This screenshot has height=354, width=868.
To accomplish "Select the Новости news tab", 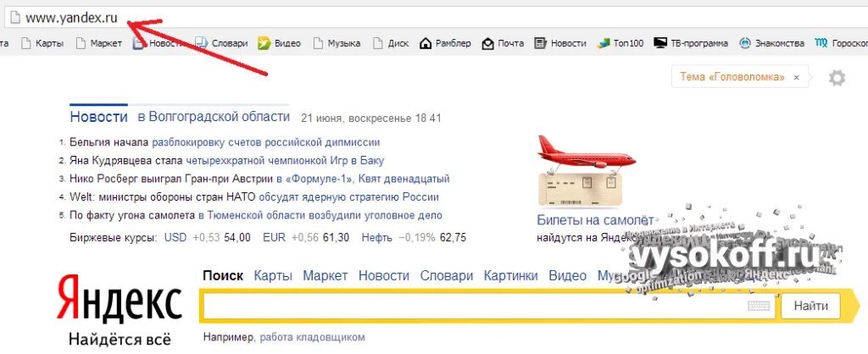I will tap(98, 117).
